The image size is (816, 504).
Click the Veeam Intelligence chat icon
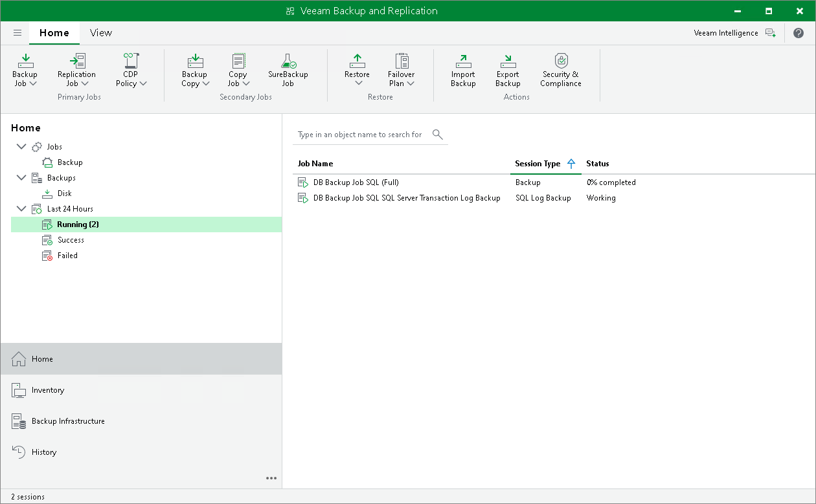click(x=770, y=33)
